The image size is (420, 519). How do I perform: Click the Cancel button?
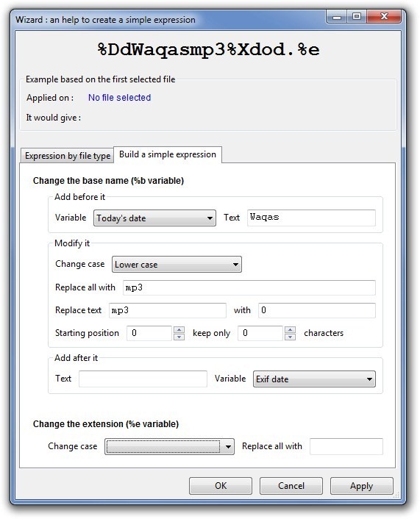pyautogui.click(x=291, y=486)
